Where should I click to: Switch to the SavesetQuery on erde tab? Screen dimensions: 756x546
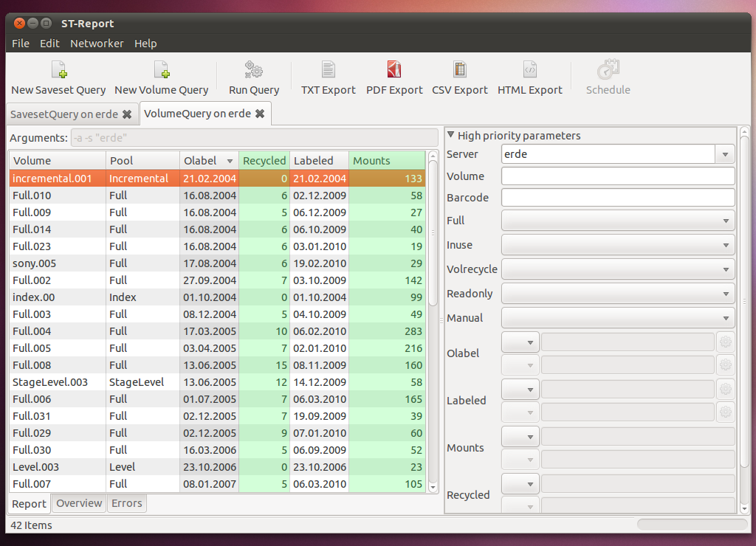[x=64, y=114]
